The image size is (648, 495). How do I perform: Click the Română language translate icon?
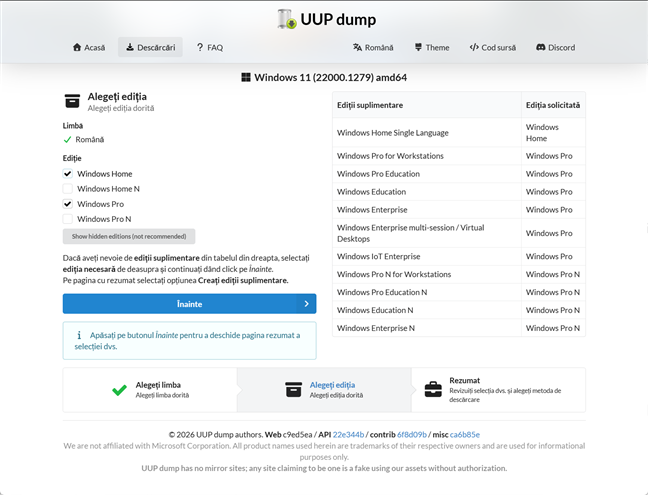click(357, 47)
